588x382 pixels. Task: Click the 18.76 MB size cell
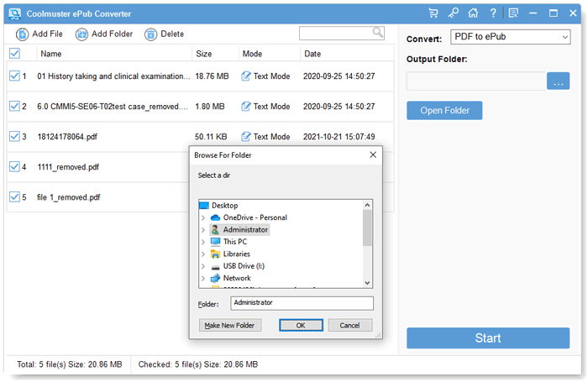(212, 76)
